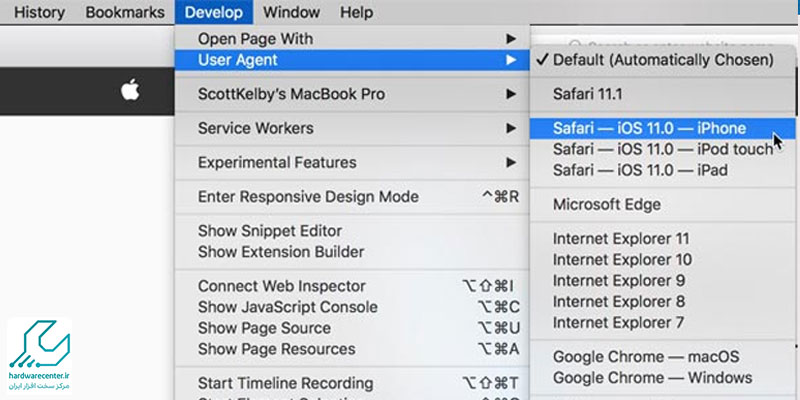This screenshot has height=400, width=800.
Task: Choose Enter Responsive Design Mode
Action: point(352,197)
